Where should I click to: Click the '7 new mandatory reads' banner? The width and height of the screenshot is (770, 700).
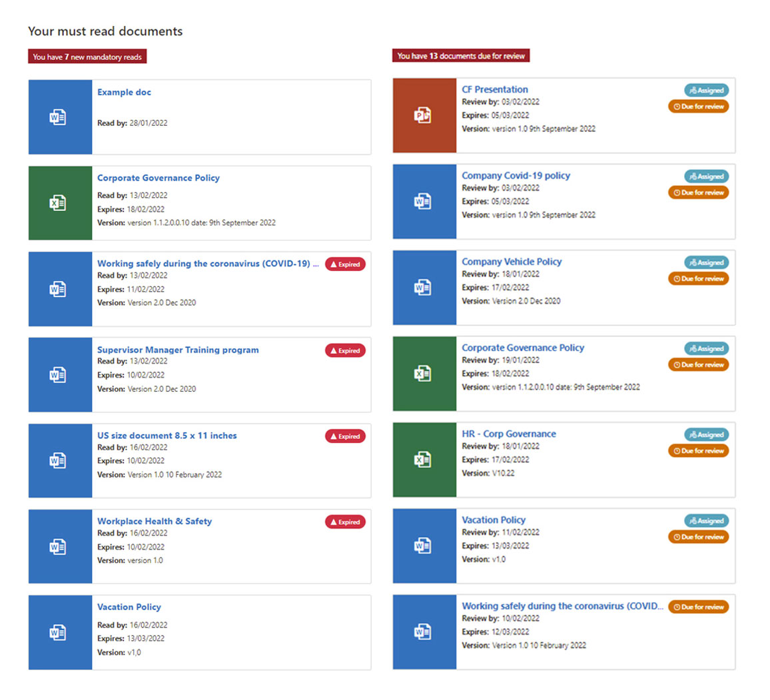(x=87, y=57)
